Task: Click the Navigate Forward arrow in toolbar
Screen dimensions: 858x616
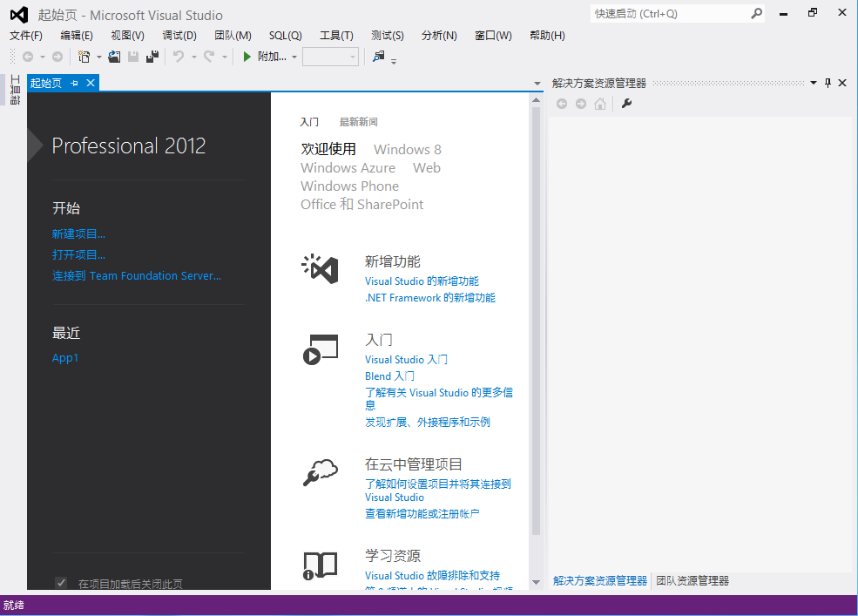Action: 57,57
